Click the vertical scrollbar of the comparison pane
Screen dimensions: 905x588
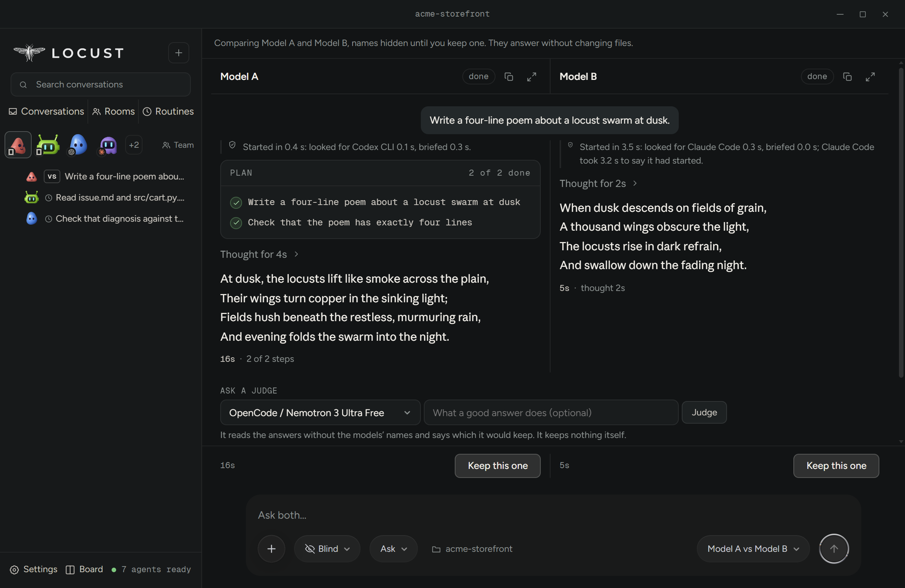(900, 222)
